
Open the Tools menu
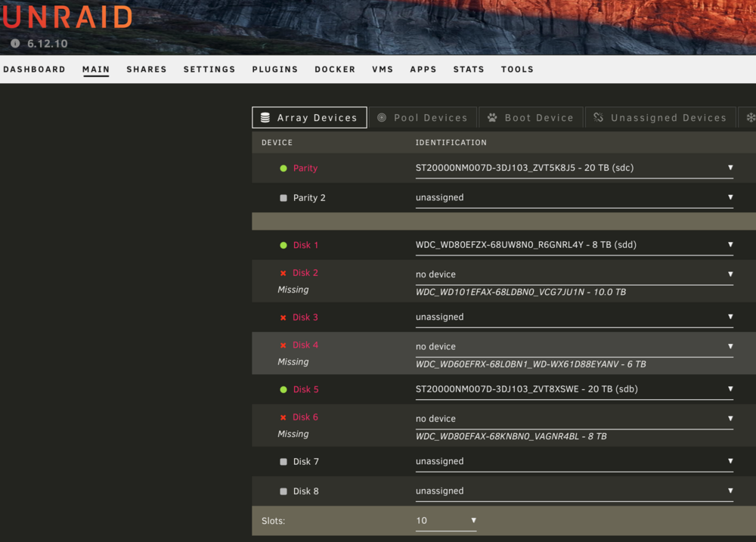click(517, 70)
